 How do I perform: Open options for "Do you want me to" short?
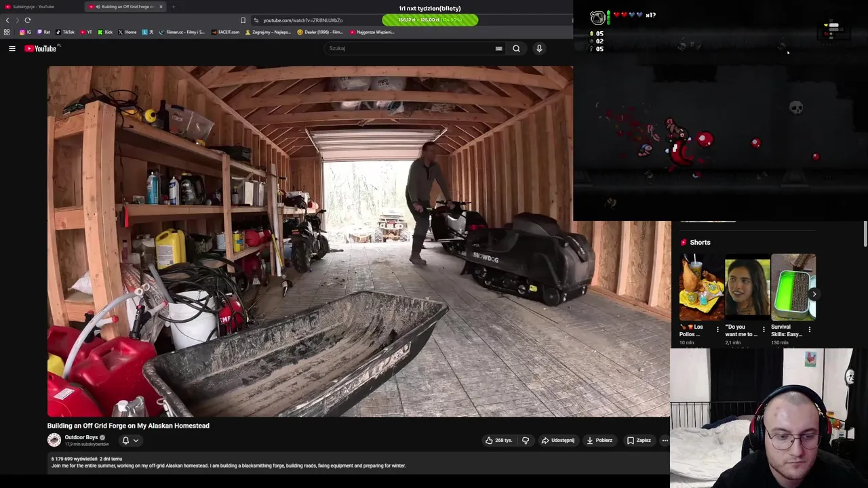(x=764, y=330)
